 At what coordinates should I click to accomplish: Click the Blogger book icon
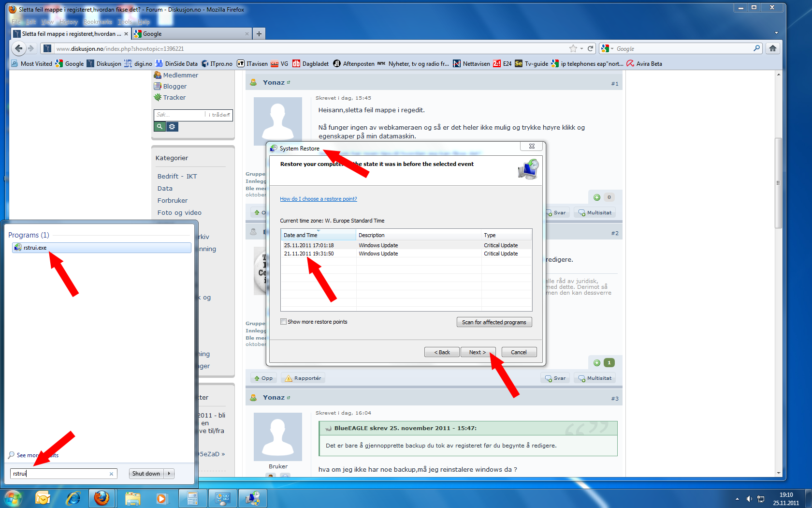(x=158, y=86)
